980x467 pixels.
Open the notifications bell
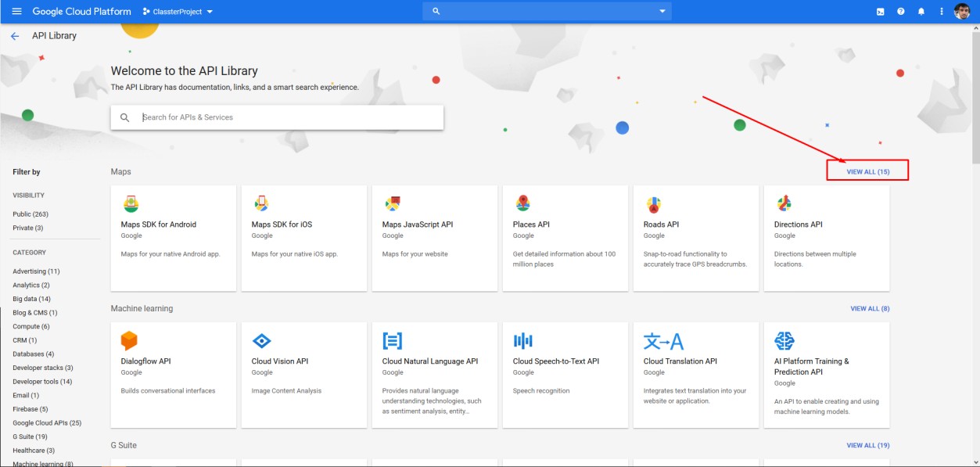coord(921,12)
